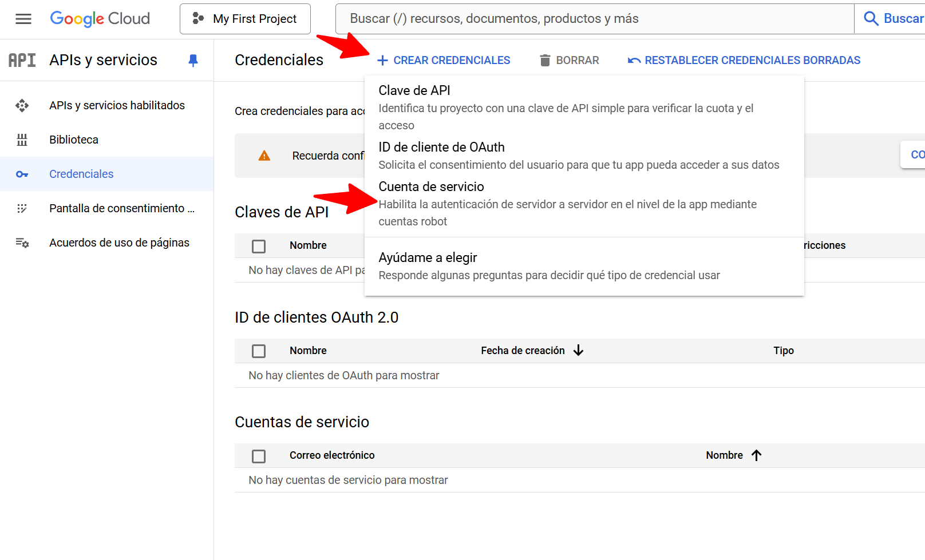Sort service accounts by Nombre arrow
The image size is (925, 560).
click(x=756, y=455)
